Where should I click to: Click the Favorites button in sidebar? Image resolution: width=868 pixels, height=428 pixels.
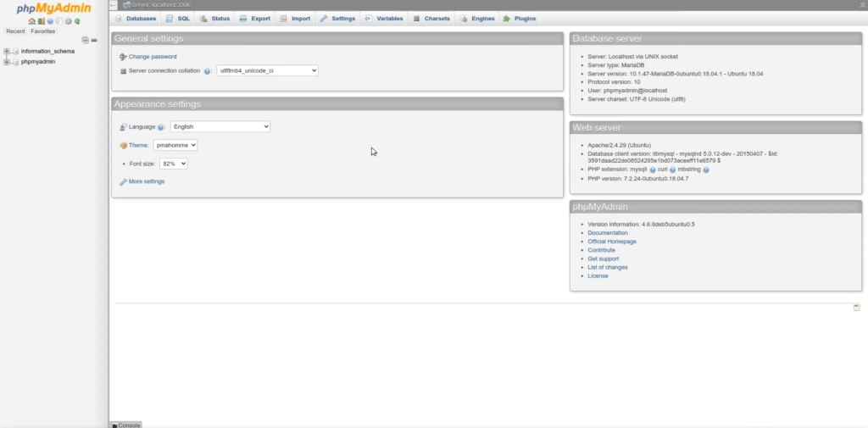pyautogui.click(x=43, y=31)
